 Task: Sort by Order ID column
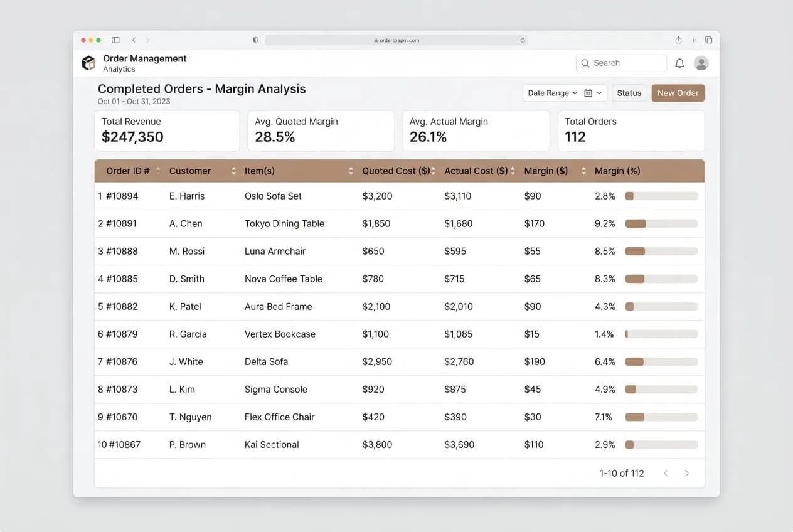tap(158, 171)
